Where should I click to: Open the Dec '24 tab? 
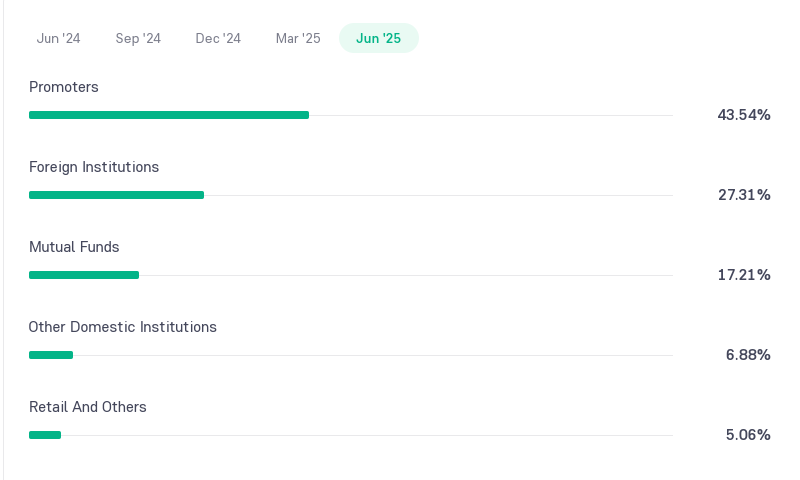(x=218, y=38)
